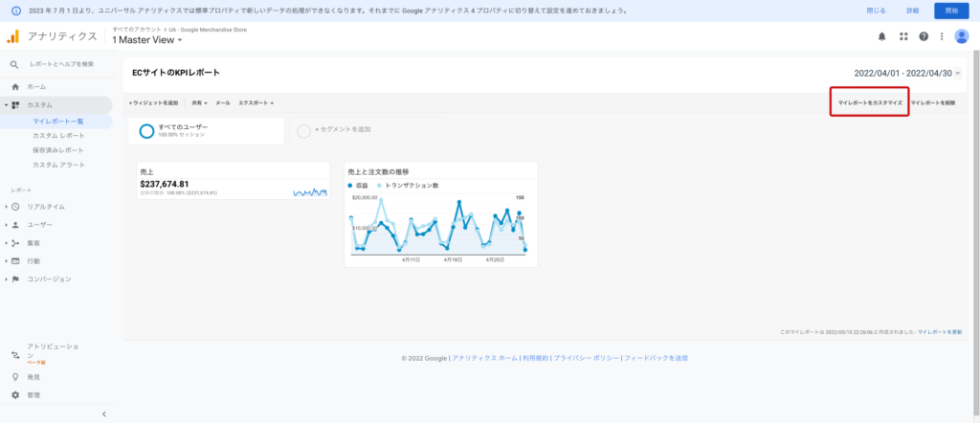This screenshot has width=980, height=423.
Task: Click the 収益 legend entry
Action: pyautogui.click(x=358, y=186)
